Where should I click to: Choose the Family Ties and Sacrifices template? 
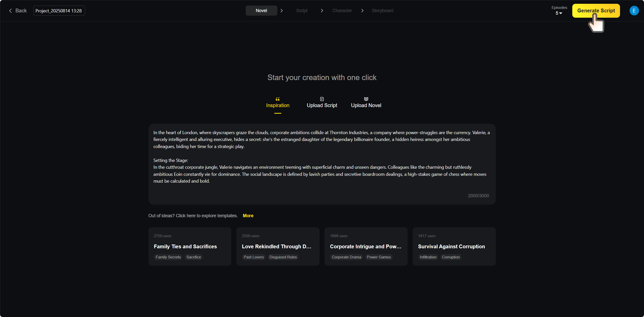(x=190, y=247)
